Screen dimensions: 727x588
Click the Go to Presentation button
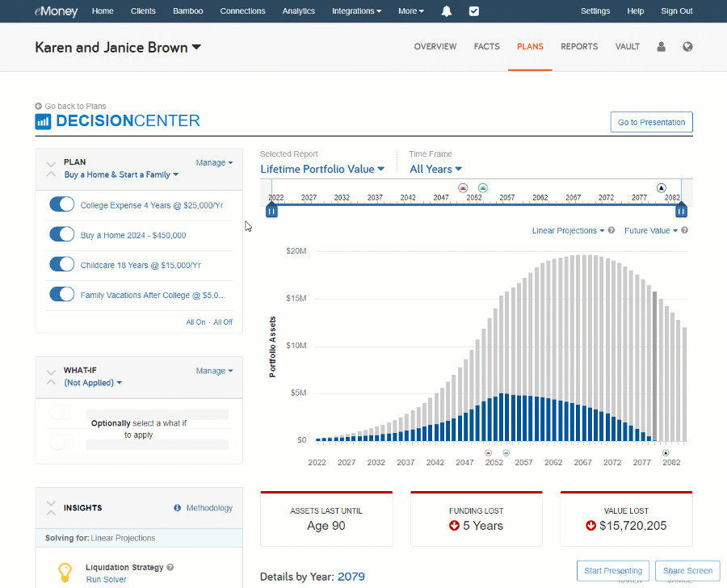651,122
